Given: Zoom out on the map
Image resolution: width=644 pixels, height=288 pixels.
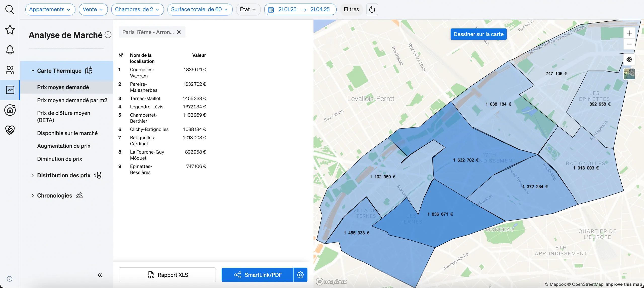Looking at the screenshot, I should (x=629, y=44).
